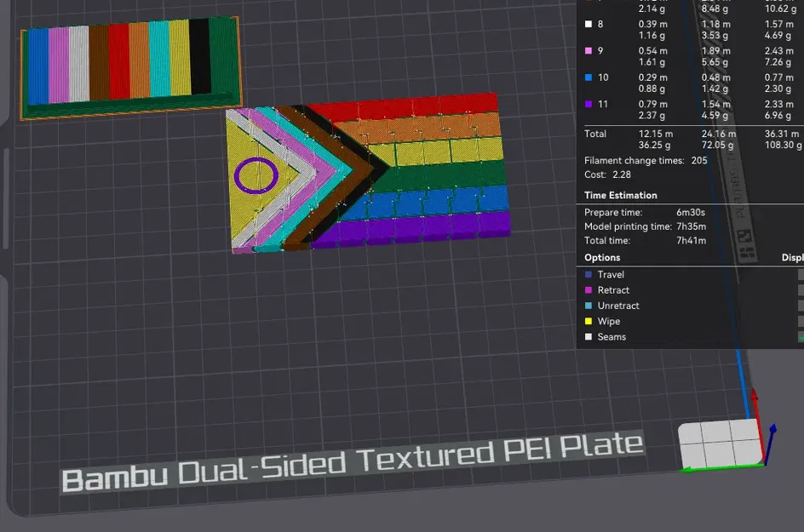Image resolution: width=804 pixels, height=532 pixels.
Task: Click the white color swatch for filament 8
Action: 589,24
